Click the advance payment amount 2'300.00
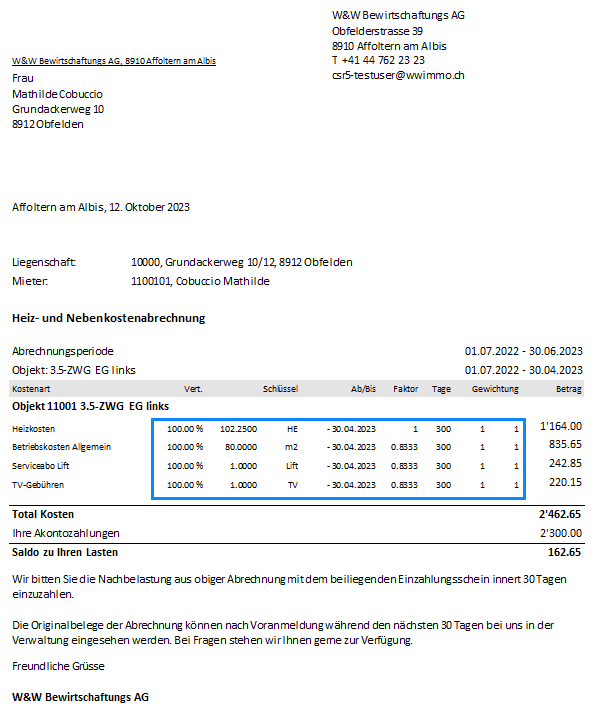The width and height of the screenshot is (594, 706). (561, 533)
